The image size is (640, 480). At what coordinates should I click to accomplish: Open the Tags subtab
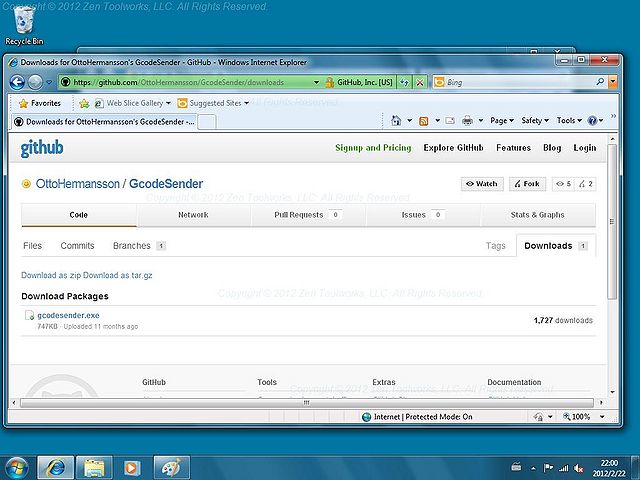tap(496, 246)
